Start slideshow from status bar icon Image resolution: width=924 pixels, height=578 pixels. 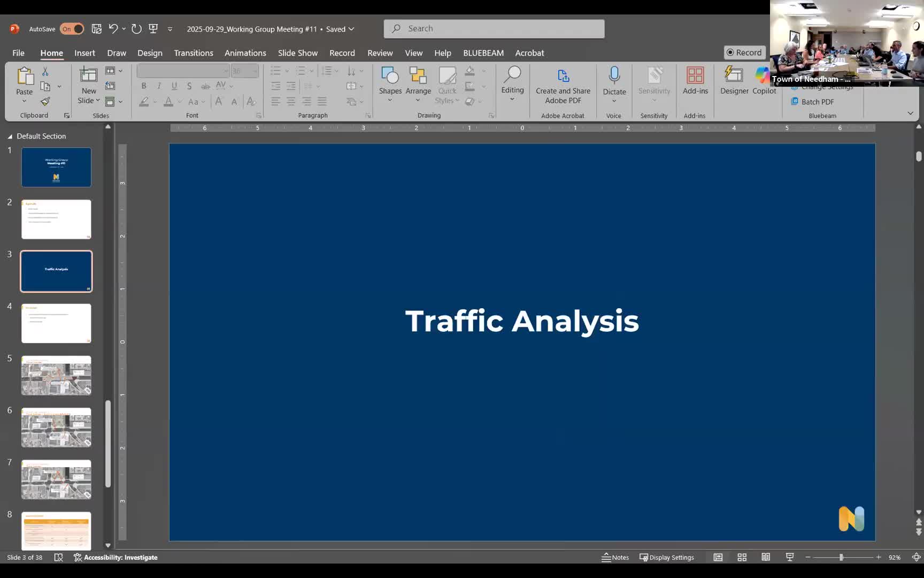(x=789, y=557)
